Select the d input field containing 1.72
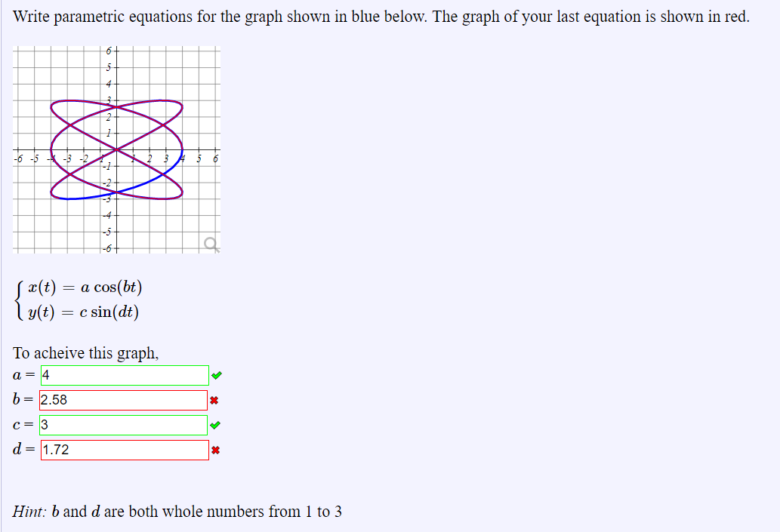The image size is (780, 532). click(125, 451)
